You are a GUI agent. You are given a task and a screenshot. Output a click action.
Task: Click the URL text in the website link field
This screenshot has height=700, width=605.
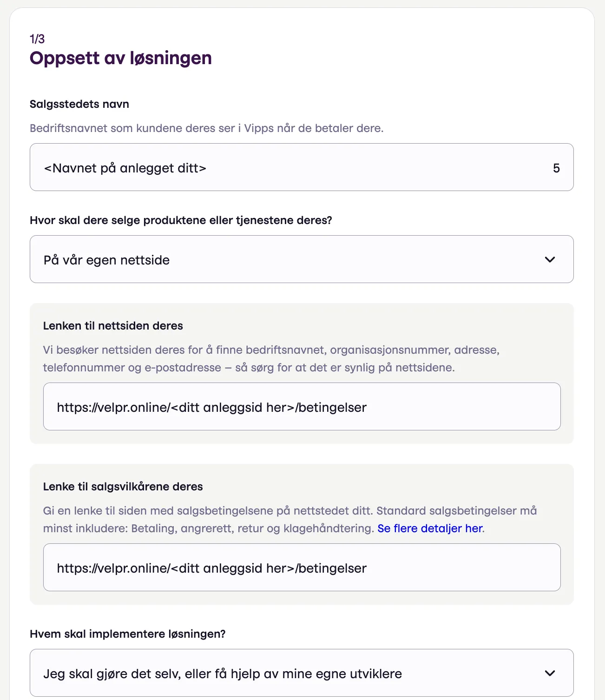211,407
